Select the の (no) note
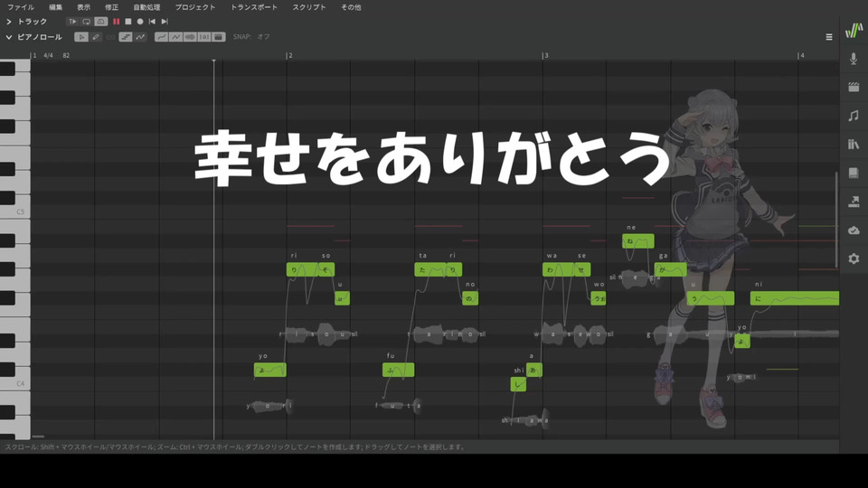This screenshot has width=868, height=488. point(470,298)
